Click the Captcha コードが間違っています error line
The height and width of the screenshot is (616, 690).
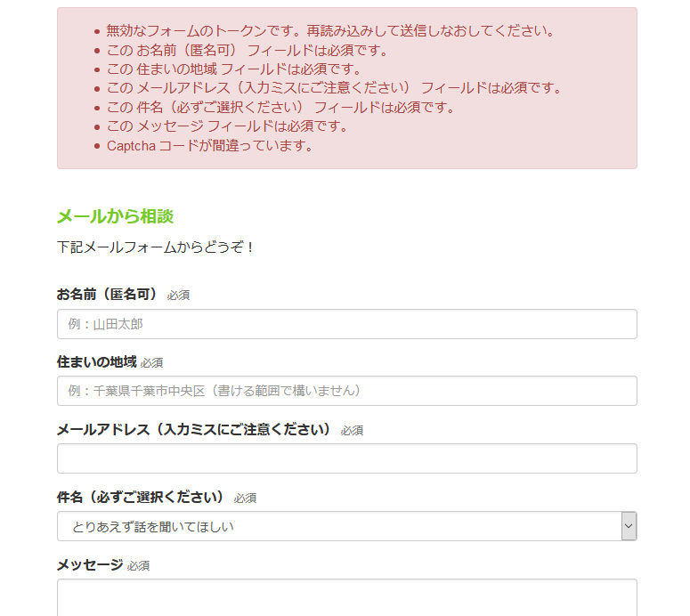click(x=210, y=146)
